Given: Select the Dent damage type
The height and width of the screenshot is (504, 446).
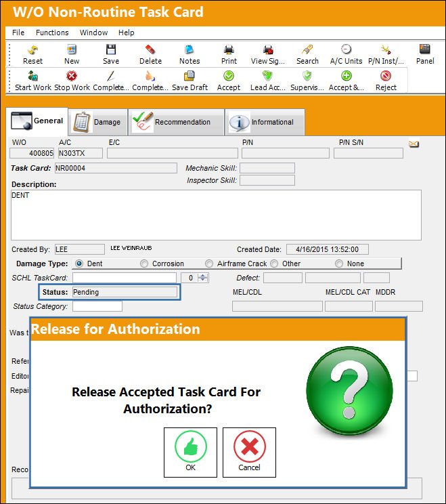Looking at the screenshot, I should coord(79,264).
